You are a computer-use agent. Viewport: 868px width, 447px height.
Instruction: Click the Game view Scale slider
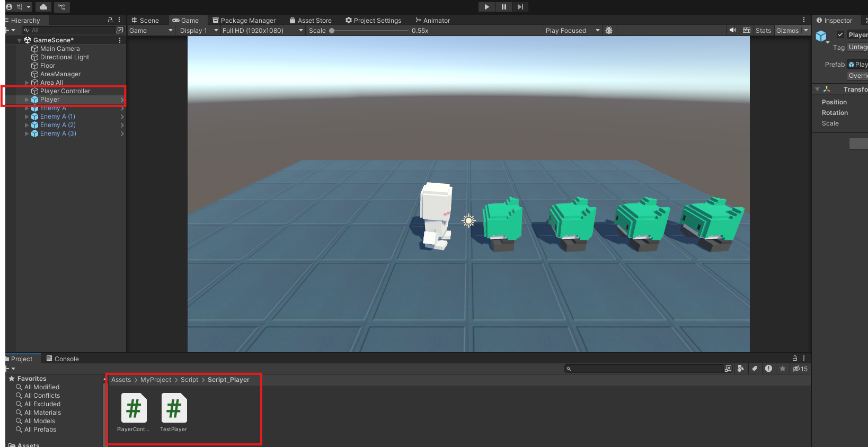[x=370, y=31]
